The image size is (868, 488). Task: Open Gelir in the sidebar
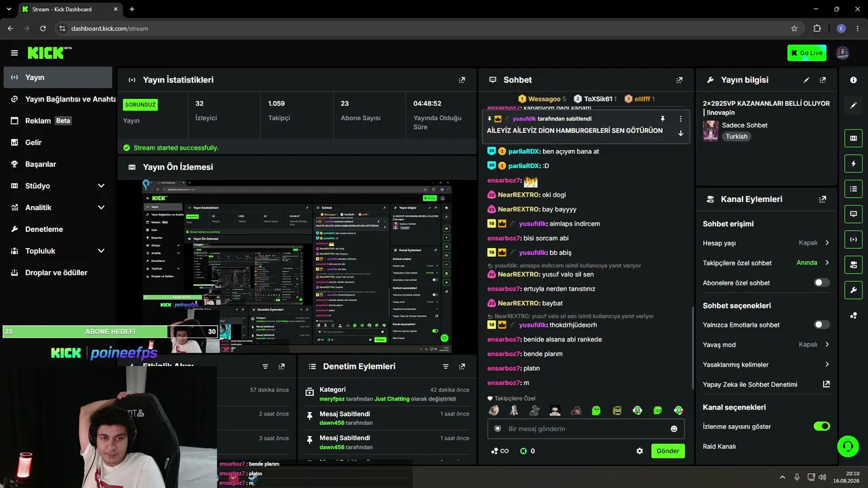(58, 142)
